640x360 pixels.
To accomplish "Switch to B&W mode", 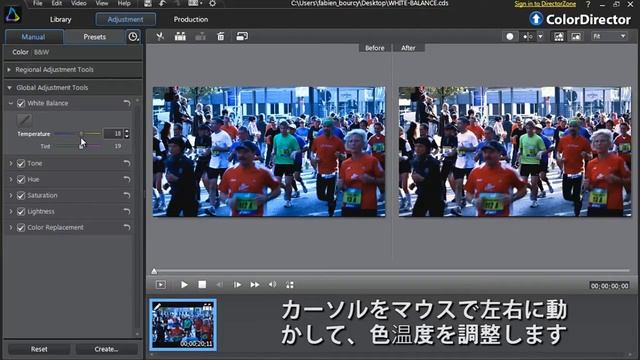I will pos(41,52).
